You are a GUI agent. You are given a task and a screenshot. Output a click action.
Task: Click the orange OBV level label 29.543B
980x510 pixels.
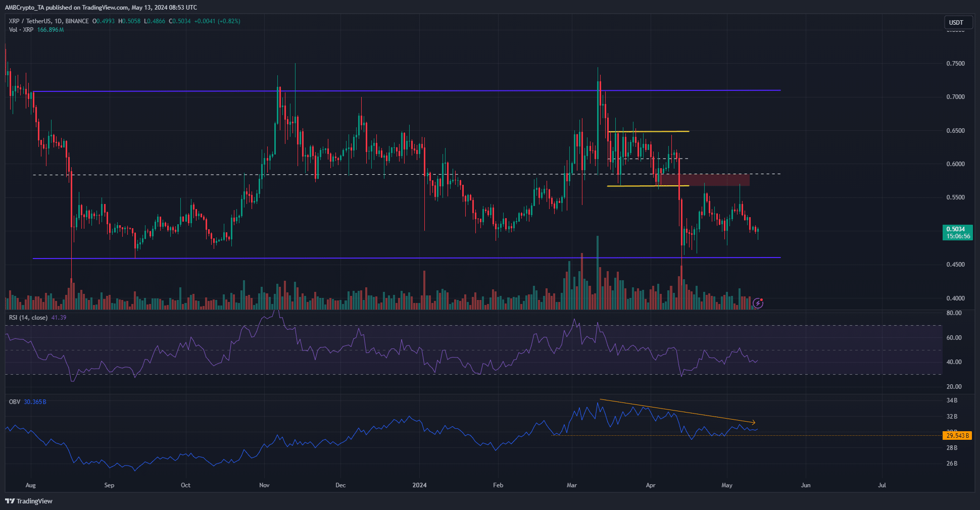[x=957, y=435]
